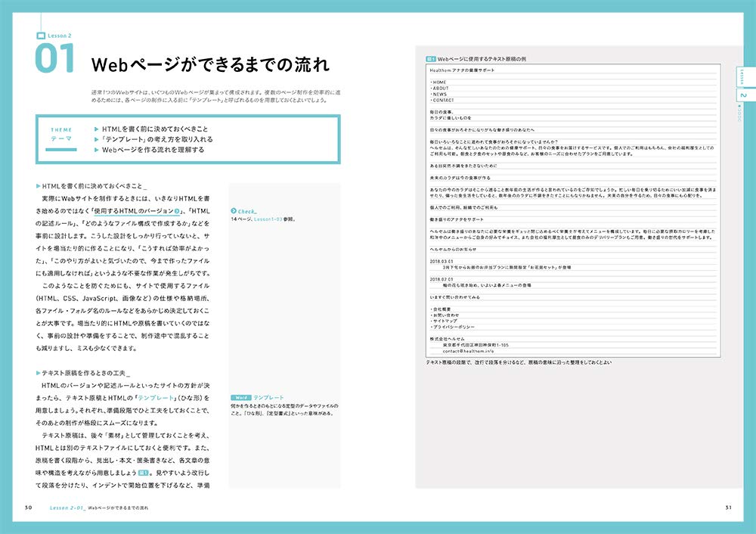Click the line ヘルセムからのお知らせ
This screenshot has width=756, height=534.
point(453,250)
